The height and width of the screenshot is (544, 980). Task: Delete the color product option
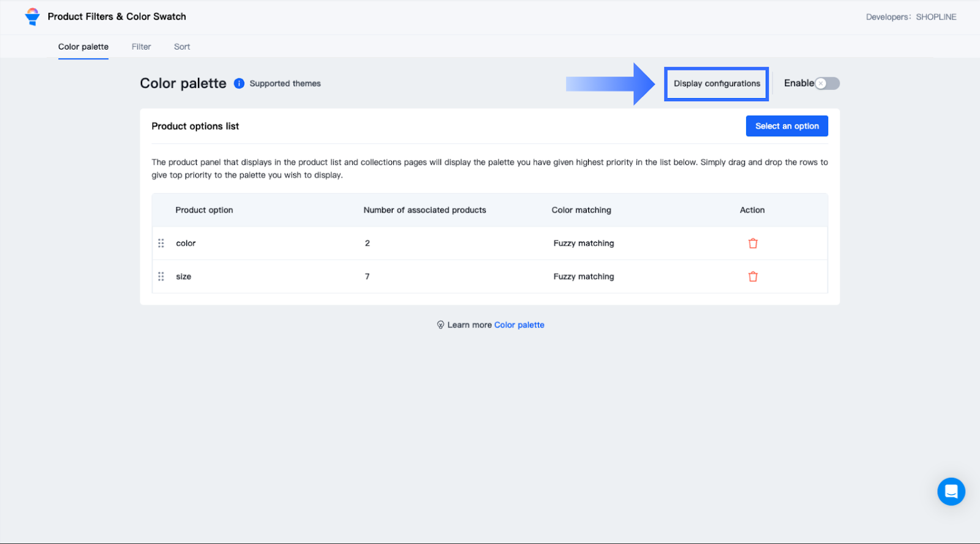pyautogui.click(x=753, y=243)
